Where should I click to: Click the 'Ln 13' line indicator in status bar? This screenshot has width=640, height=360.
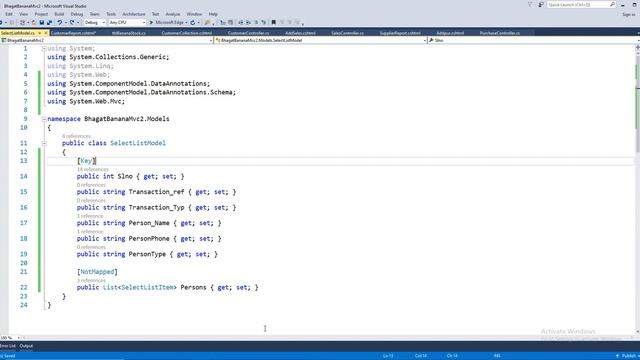(388, 356)
